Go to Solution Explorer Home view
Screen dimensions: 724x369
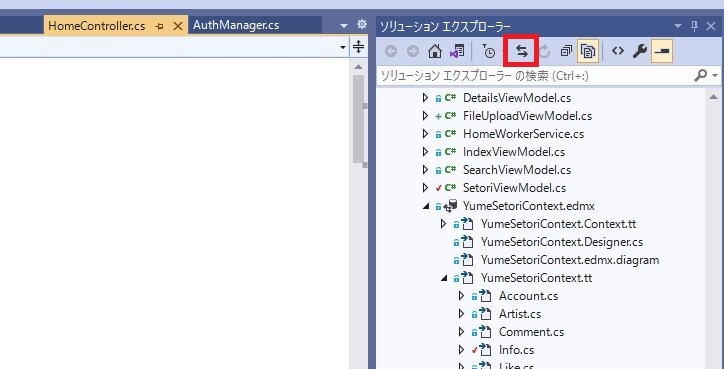pos(434,51)
